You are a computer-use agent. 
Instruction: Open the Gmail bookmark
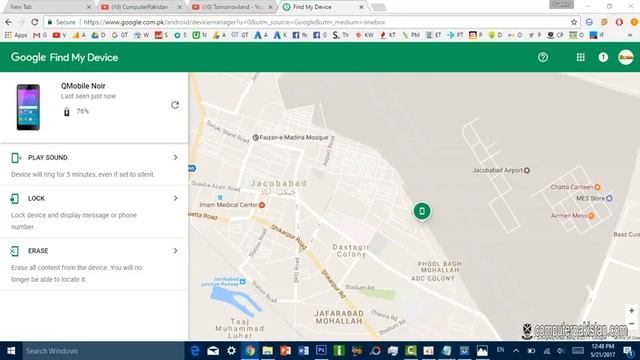(40, 36)
